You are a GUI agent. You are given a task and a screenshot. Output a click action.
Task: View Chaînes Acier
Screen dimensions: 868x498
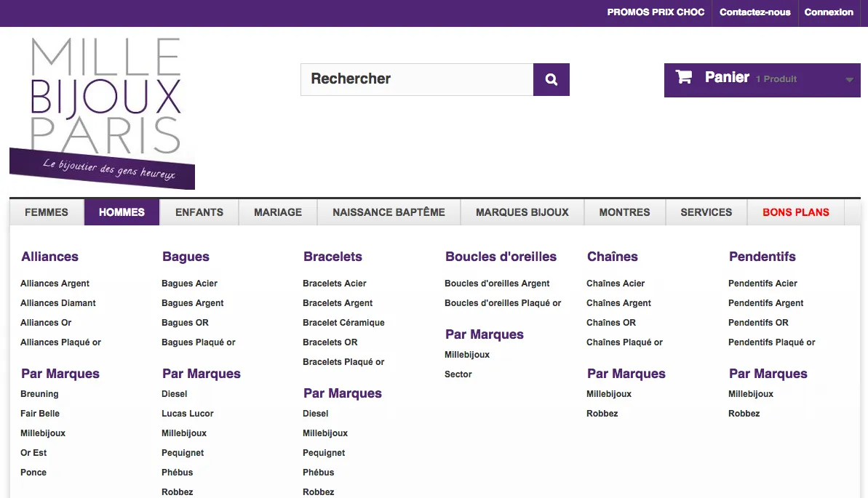(x=616, y=284)
